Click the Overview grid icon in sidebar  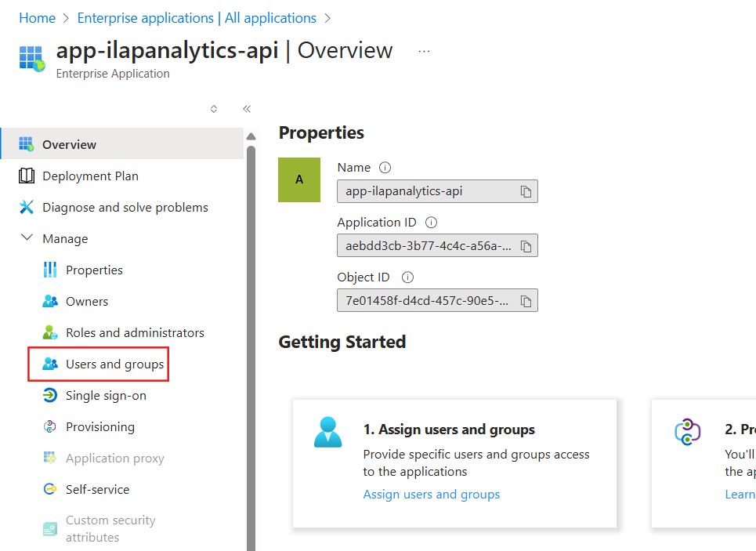(x=26, y=143)
